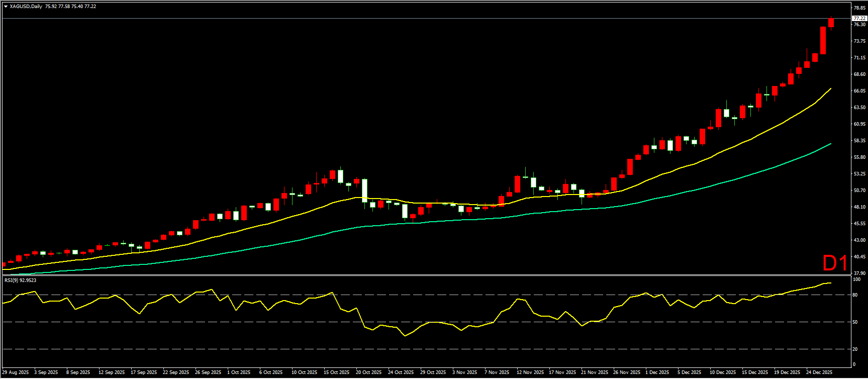Click the RSI scale value 80
Image resolution: width=868 pixels, height=379 pixels.
855,295
